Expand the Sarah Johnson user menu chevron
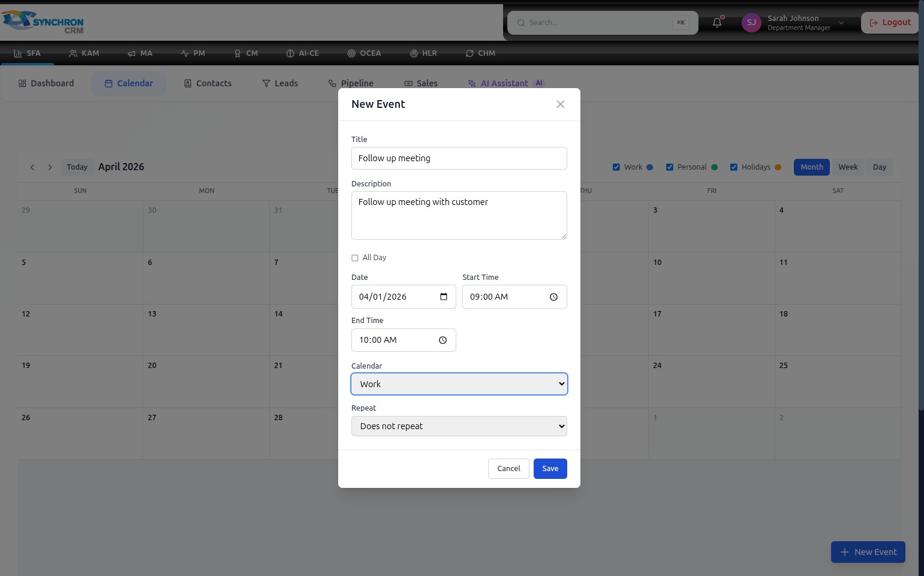924x576 pixels. click(x=841, y=23)
